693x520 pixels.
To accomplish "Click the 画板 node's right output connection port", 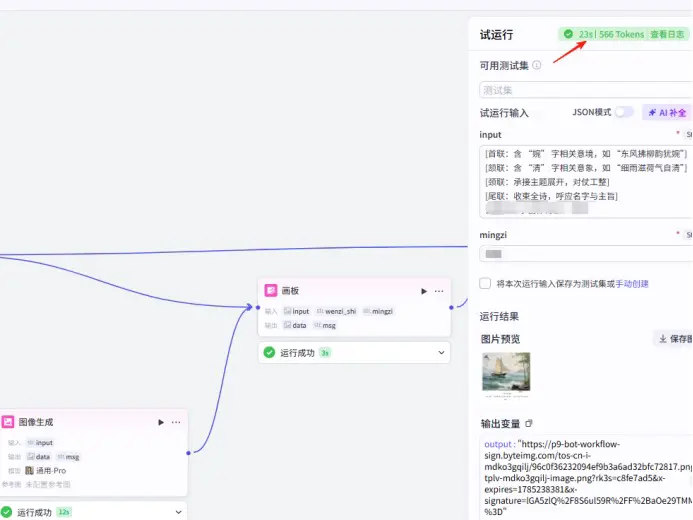I will pos(451,307).
